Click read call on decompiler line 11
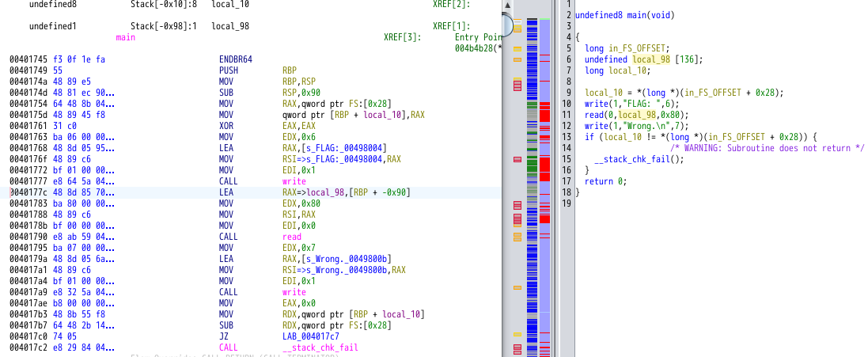This screenshot has width=868, height=357. 594,115
